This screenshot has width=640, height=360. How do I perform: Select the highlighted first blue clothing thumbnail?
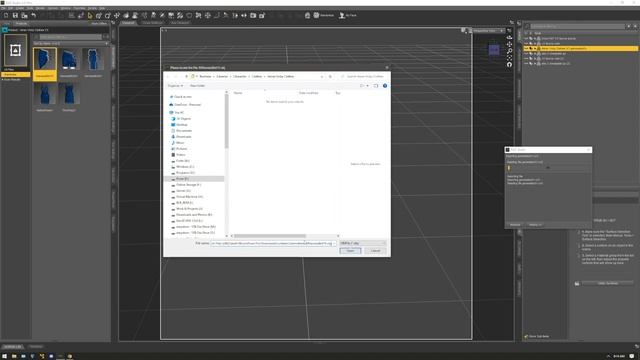point(45,64)
